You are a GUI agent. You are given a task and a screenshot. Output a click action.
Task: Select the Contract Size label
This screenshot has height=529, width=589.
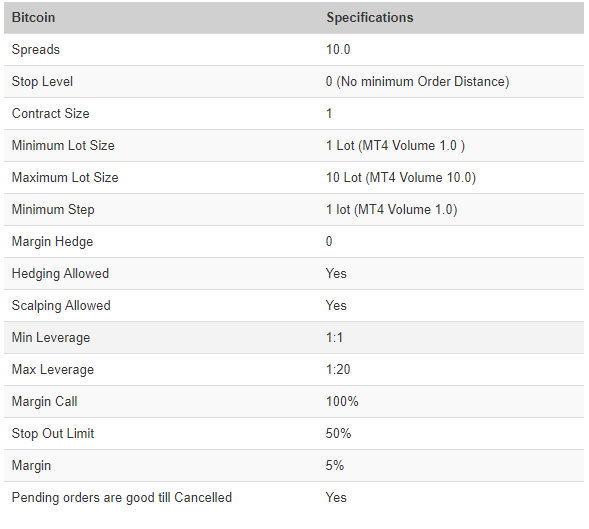(x=51, y=113)
